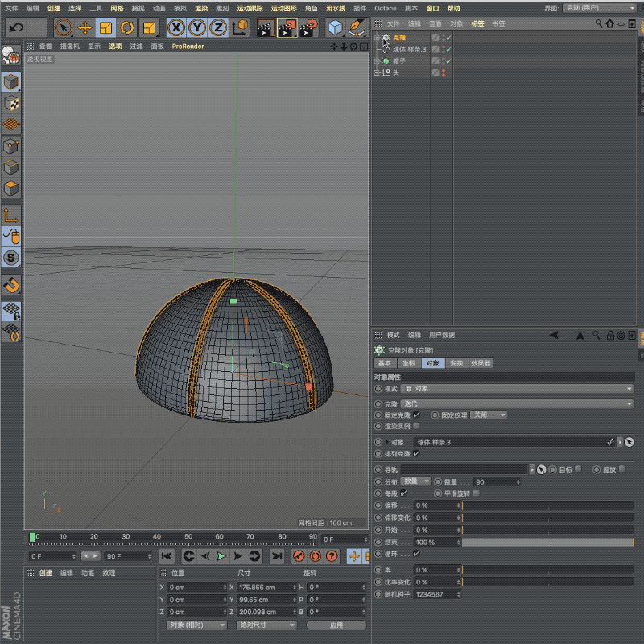Click the 应用 apply button
The image size is (644, 644).
point(336,625)
